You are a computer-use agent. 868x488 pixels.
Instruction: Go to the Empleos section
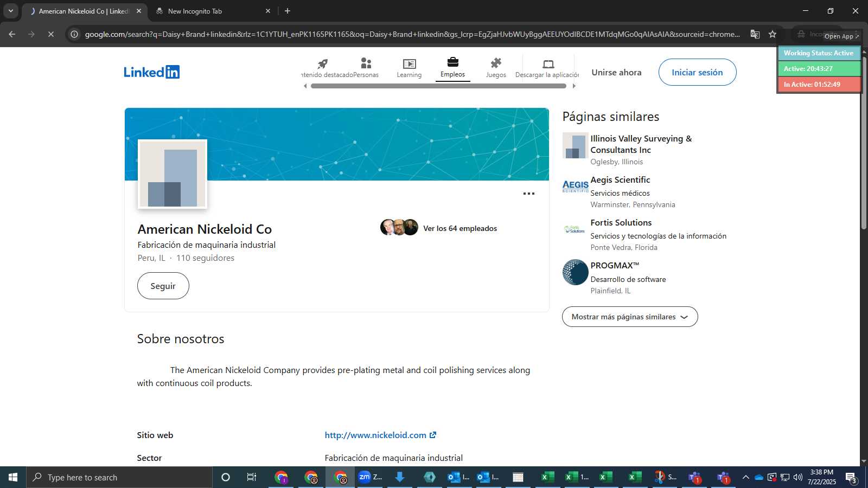pos(452,68)
